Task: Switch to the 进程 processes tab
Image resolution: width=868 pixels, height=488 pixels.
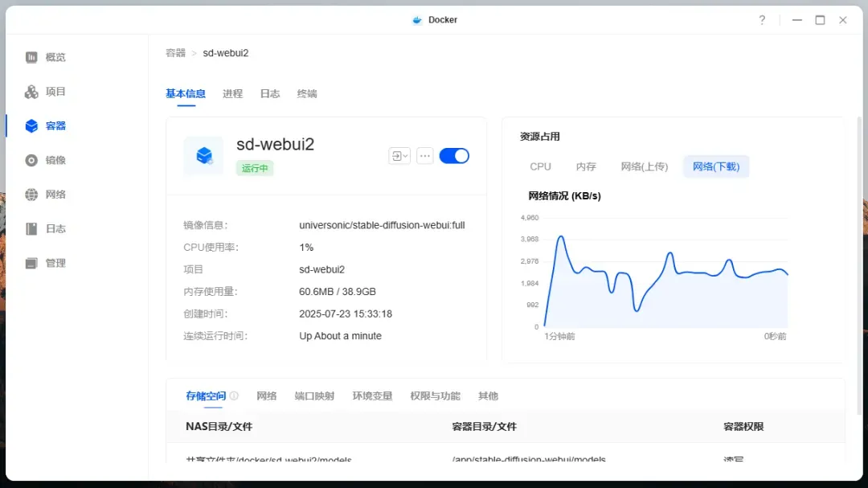Action: pos(232,93)
